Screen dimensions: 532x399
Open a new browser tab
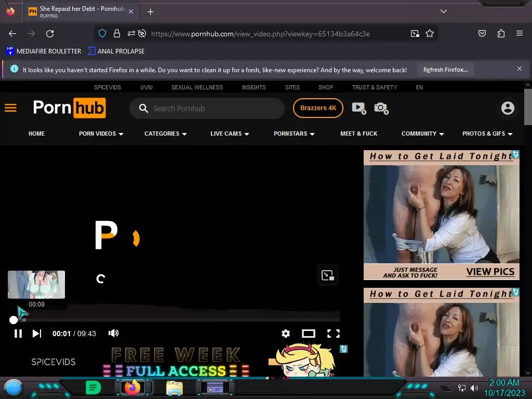point(150,12)
